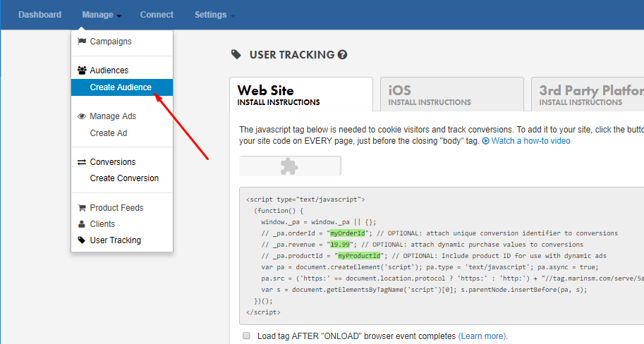The height and width of the screenshot is (344, 644).
Task: Switch to 3rd Party Platform tab
Action: point(588,94)
